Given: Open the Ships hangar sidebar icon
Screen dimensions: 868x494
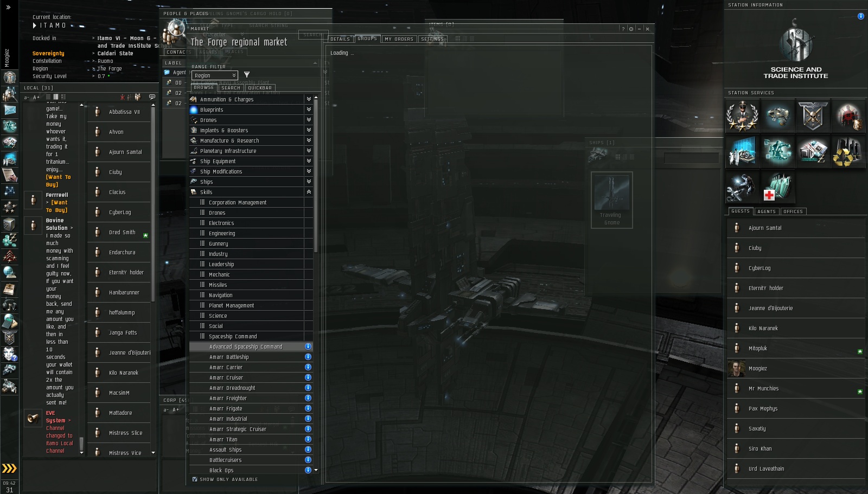Looking at the screenshot, I should pos(9,370).
